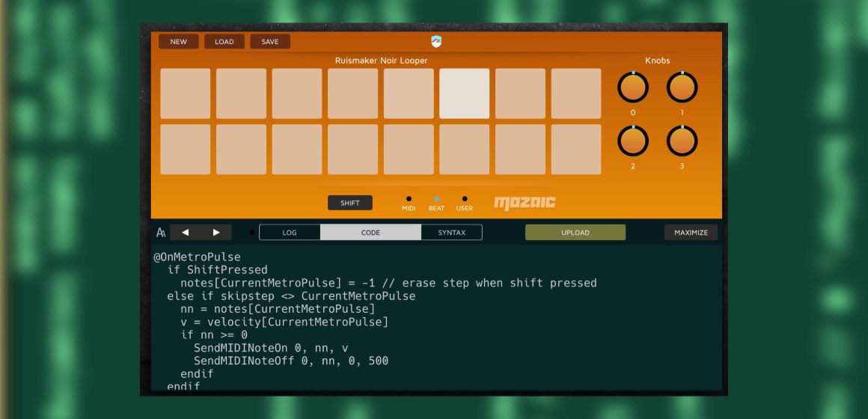Viewport: 868px width, 419px height.
Task: Click the "v = velocity[CurrentMetroPulse]" line
Action: pos(284,322)
